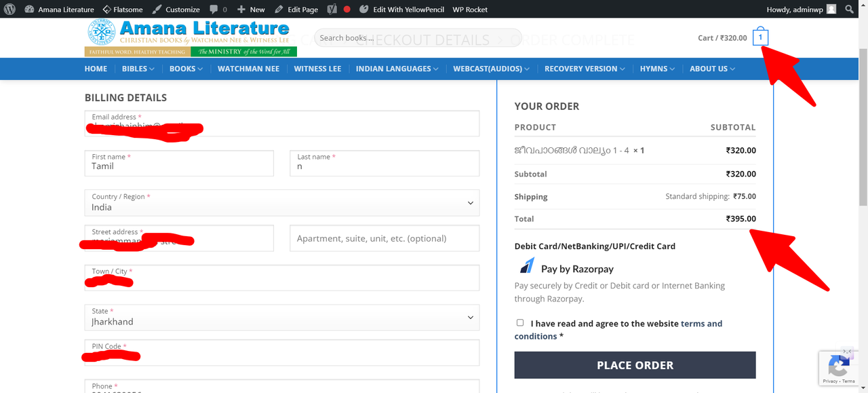Expand RECOVERY VERSION nav dropdown

(x=584, y=69)
